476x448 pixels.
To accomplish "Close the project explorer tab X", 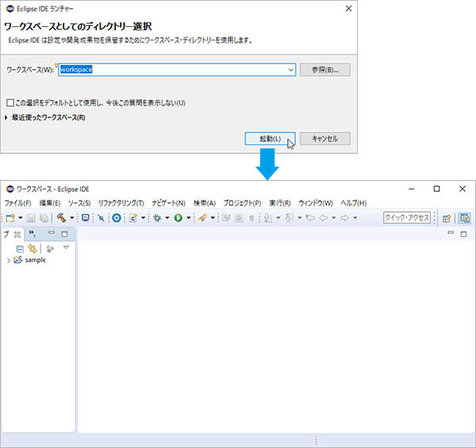I will (17, 235).
